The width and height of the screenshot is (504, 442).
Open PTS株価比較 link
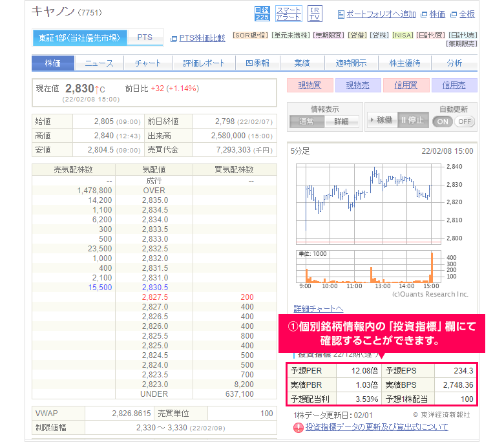pos(202,38)
